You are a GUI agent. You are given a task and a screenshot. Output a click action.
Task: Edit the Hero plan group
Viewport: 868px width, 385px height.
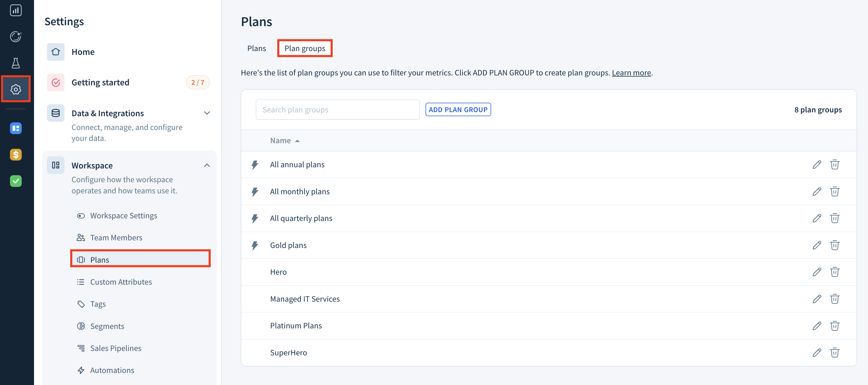point(816,272)
